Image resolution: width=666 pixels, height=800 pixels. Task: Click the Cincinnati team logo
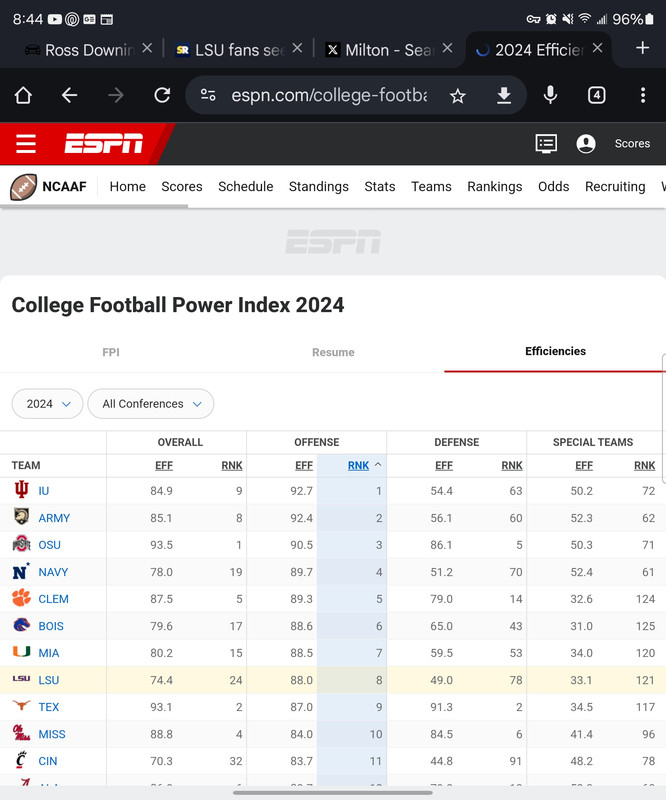(x=21, y=760)
